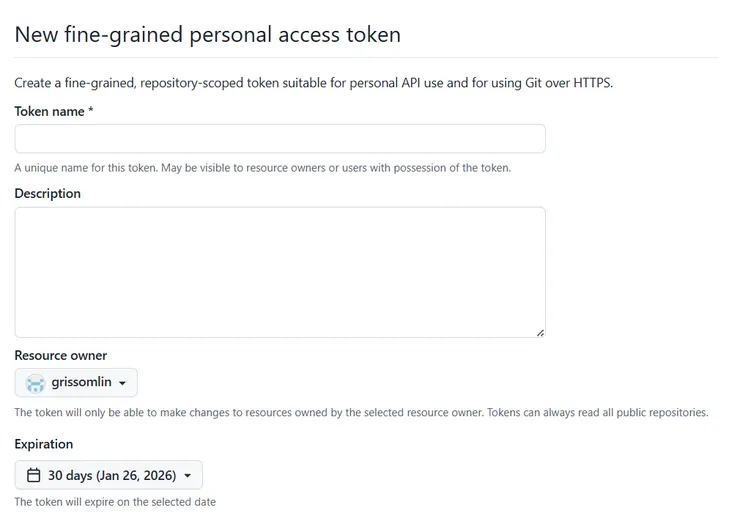The height and width of the screenshot is (527, 740).
Task: Click the New fine-grained personal access token heading
Action: coord(207,35)
